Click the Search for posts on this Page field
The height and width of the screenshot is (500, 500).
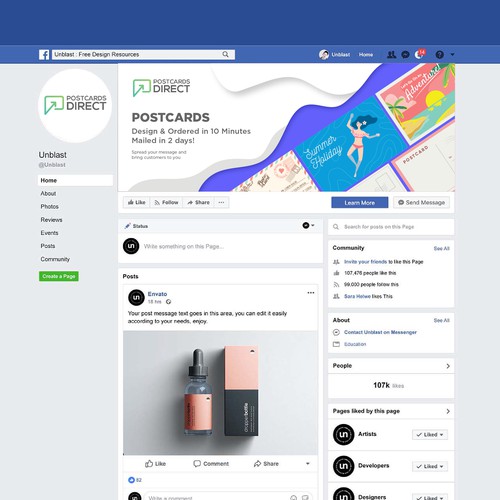pyautogui.click(x=391, y=227)
